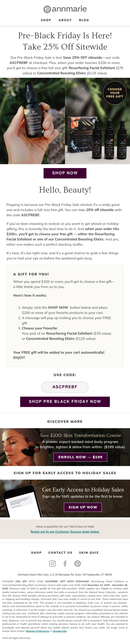The height and width of the screenshot is (644, 130).
Task: Click ENROLL NOW — $199 button
Action: pos(80,457)
